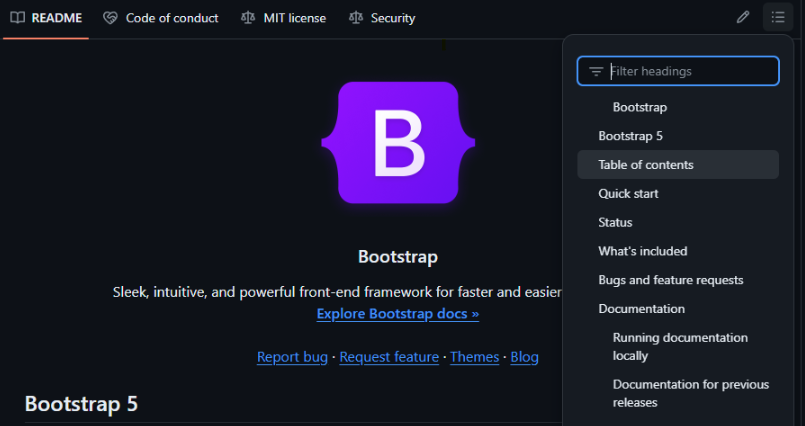Follow the Explore Bootstrap docs link

(398, 314)
